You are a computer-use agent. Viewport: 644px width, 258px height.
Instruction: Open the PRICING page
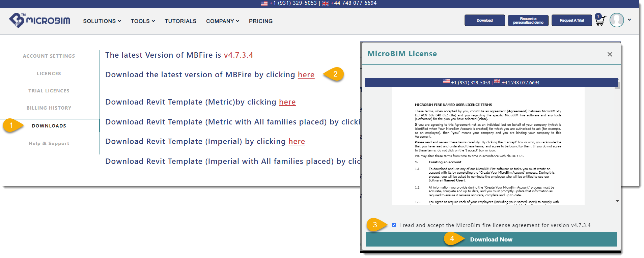pyautogui.click(x=261, y=21)
